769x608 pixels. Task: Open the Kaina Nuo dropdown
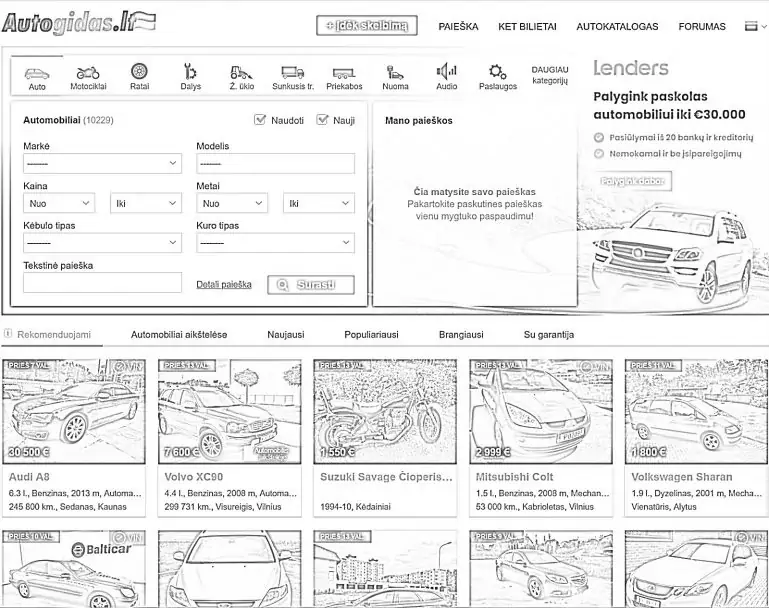click(59, 203)
